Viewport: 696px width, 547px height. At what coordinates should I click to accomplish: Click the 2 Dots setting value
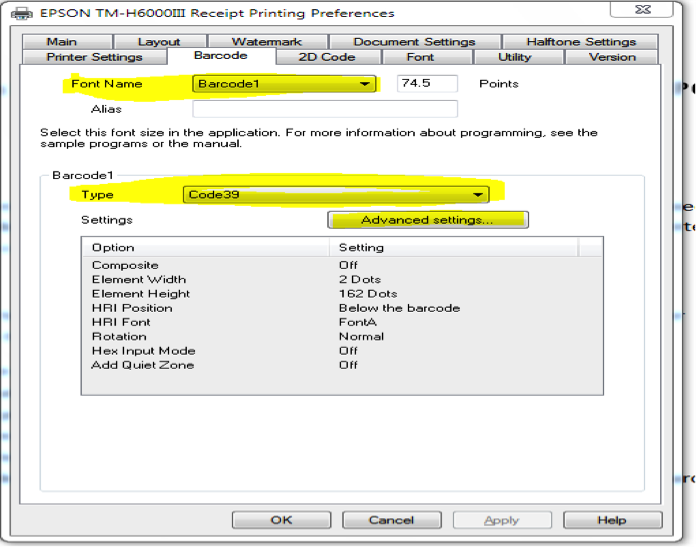pos(360,279)
